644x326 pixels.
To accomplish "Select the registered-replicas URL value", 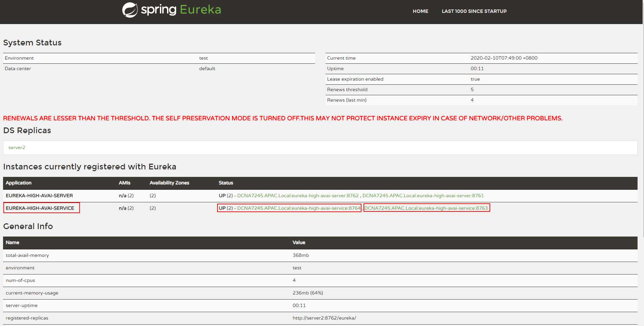I will pyautogui.click(x=325, y=318).
